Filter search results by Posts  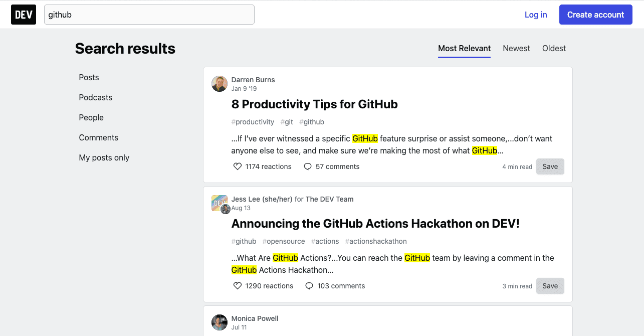click(89, 77)
